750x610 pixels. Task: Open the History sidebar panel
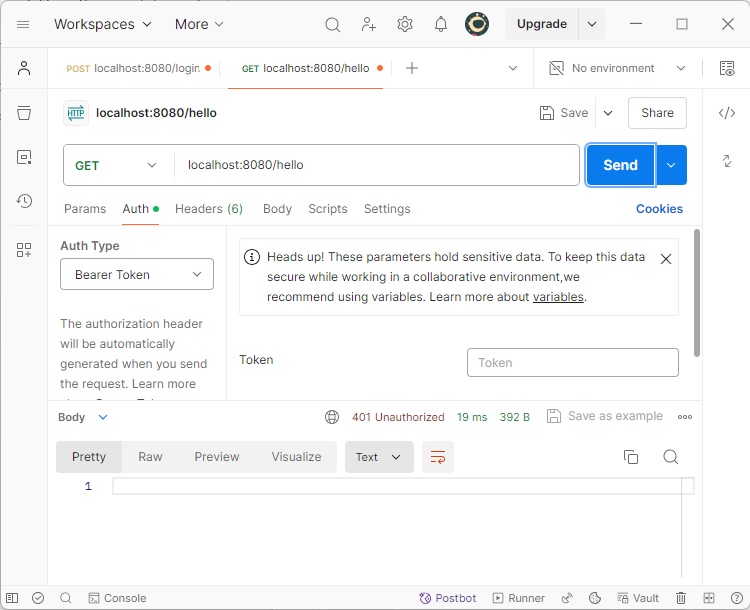24,201
